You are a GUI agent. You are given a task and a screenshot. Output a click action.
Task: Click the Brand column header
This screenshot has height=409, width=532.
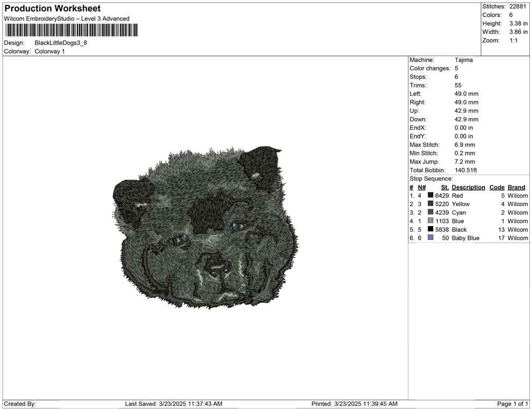coord(516,187)
